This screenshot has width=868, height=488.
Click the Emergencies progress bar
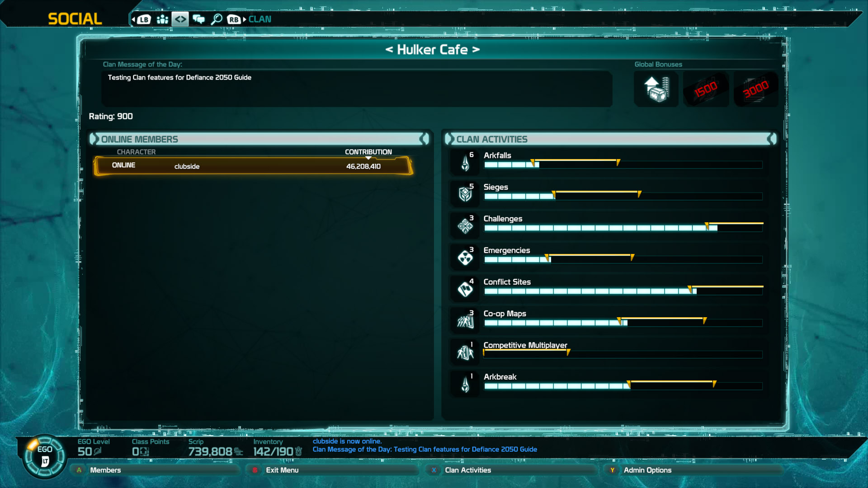coord(623,260)
